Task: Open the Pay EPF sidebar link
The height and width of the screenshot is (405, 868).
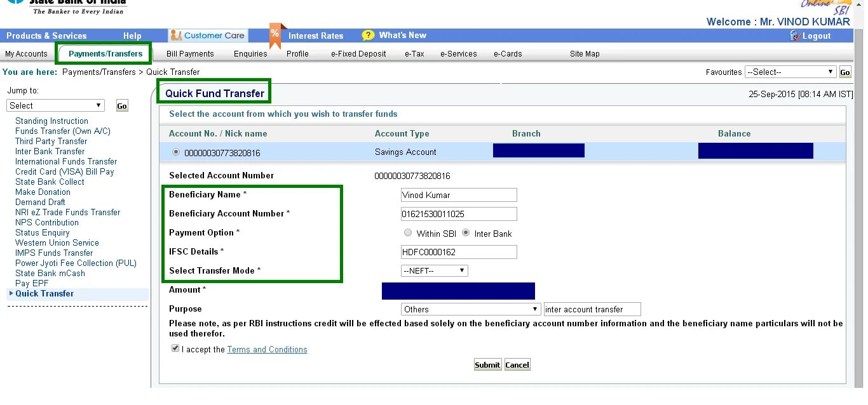Action: [31, 283]
